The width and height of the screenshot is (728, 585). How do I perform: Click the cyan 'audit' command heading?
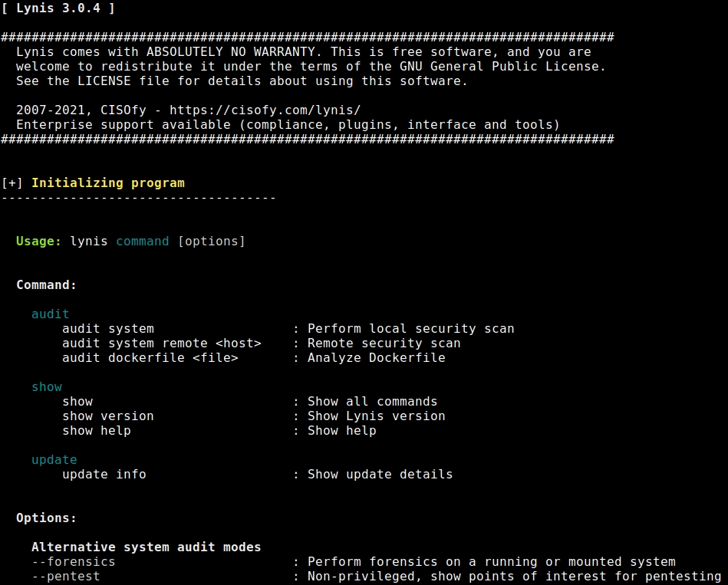pyautogui.click(x=50, y=314)
